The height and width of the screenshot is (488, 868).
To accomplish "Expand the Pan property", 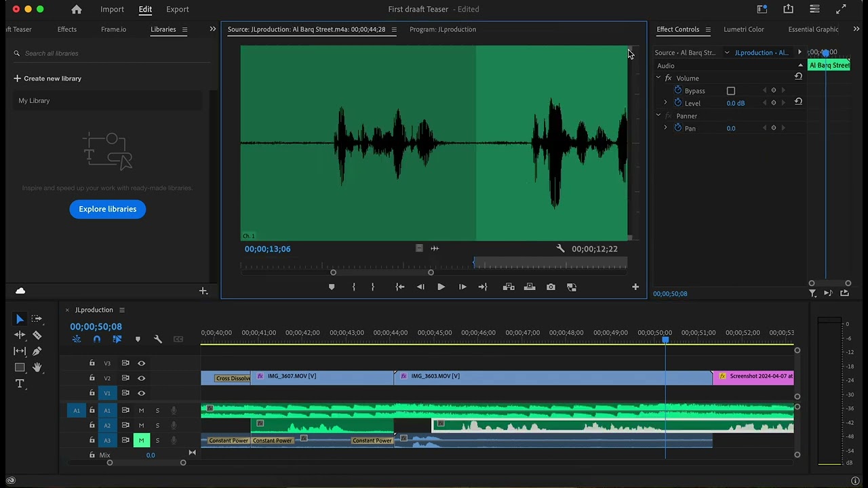I will pos(665,128).
